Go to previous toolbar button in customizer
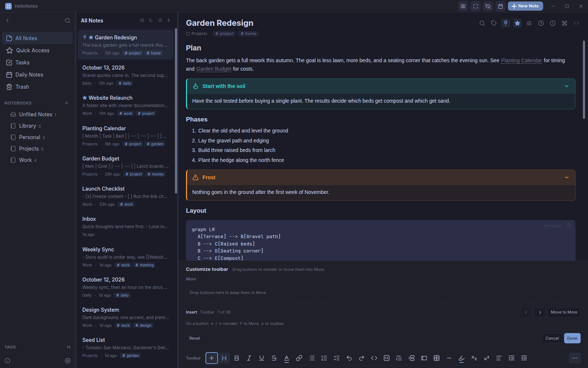The width and height of the screenshot is (588, 368). tap(526, 312)
